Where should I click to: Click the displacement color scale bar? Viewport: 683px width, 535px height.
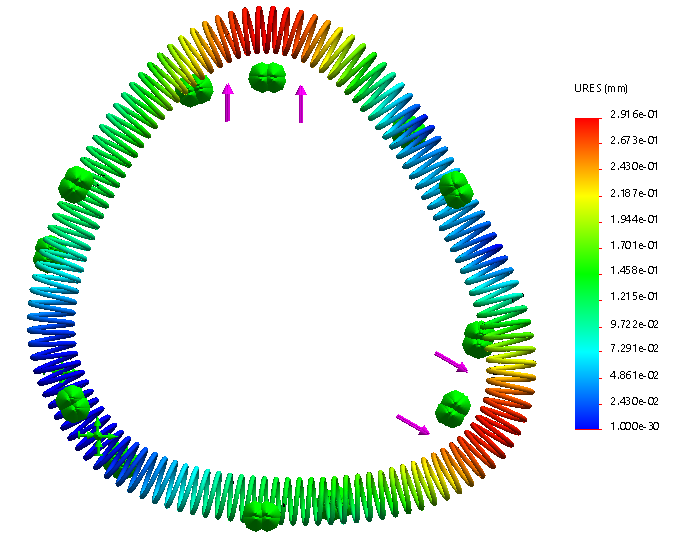[587, 274]
